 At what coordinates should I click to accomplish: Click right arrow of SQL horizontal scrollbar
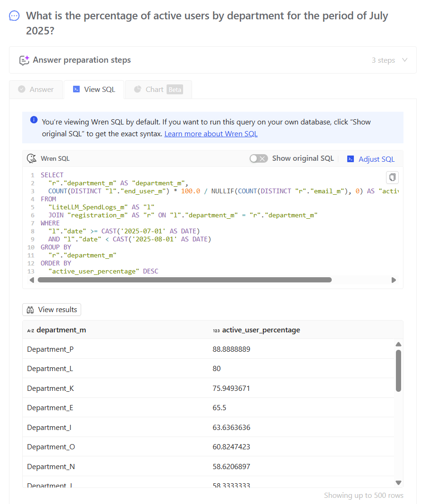pos(394,280)
